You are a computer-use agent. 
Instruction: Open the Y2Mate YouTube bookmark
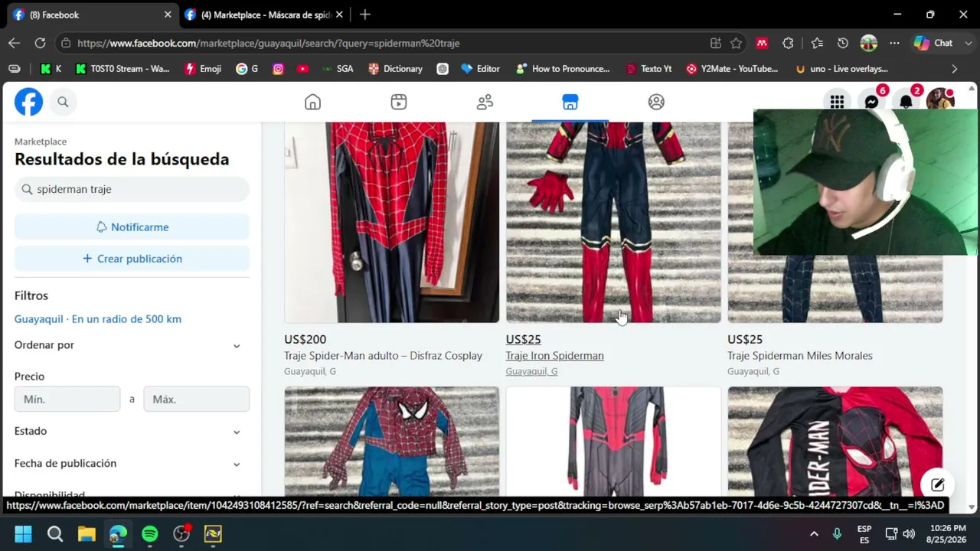coord(731,69)
